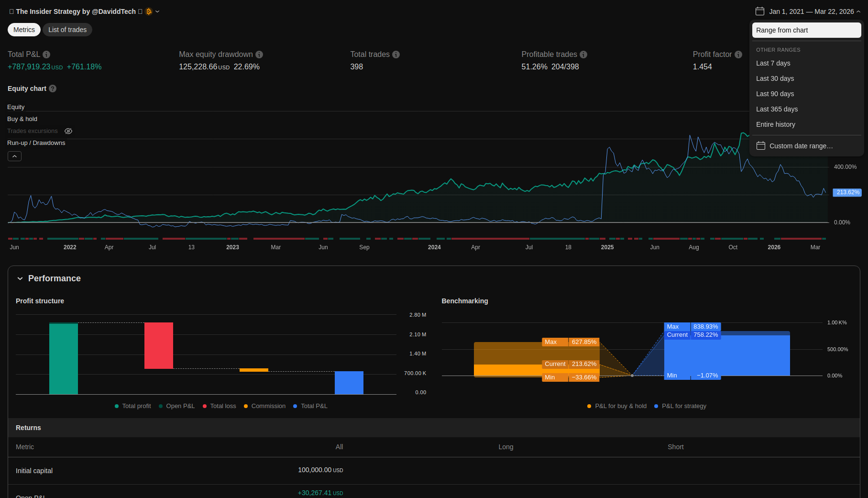
Task: Switch to the List of trades tab
Action: click(x=67, y=30)
